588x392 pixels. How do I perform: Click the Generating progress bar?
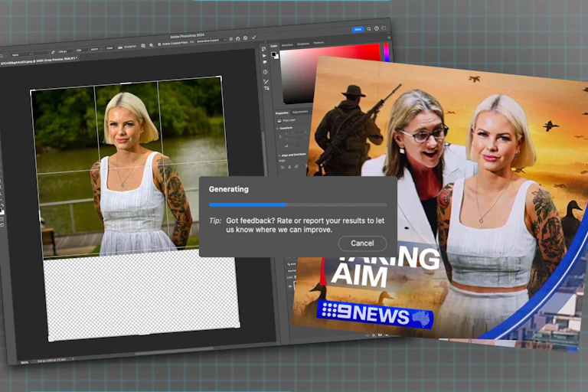pyautogui.click(x=298, y=205)
